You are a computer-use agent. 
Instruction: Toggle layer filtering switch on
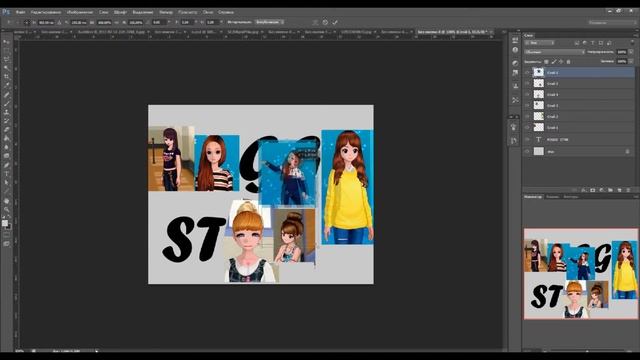click(x=631, y=42)
